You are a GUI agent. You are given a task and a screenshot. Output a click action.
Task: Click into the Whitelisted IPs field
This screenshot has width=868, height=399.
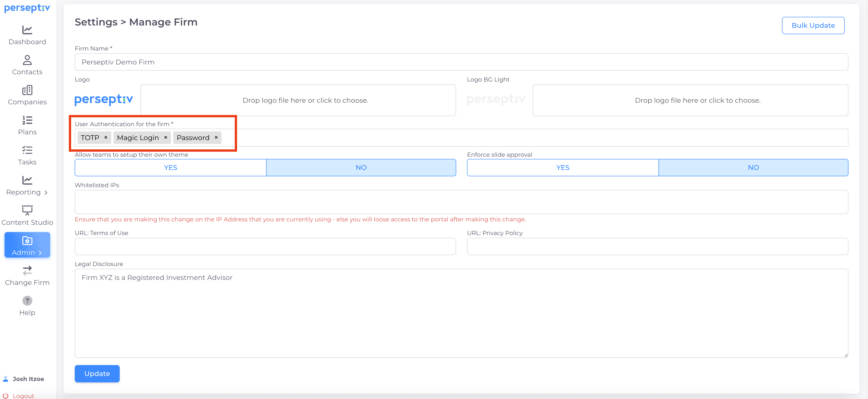461,202
